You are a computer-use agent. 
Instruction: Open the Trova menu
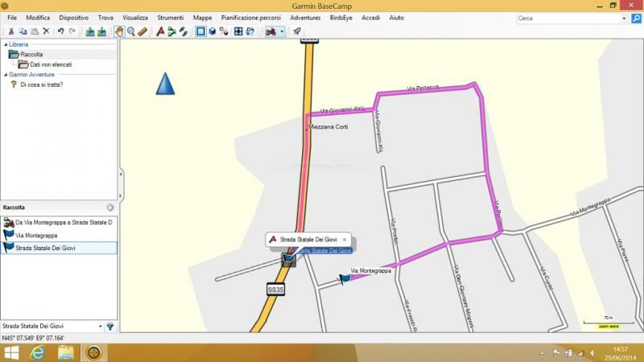105,18
